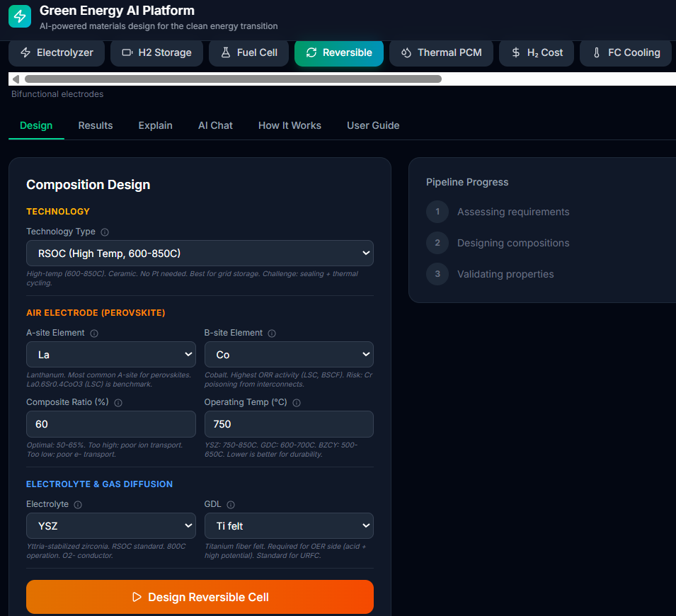Open the AI Chat tab
Screen dimensions: 676x616
pyautogui.click(x=215, y=125)
